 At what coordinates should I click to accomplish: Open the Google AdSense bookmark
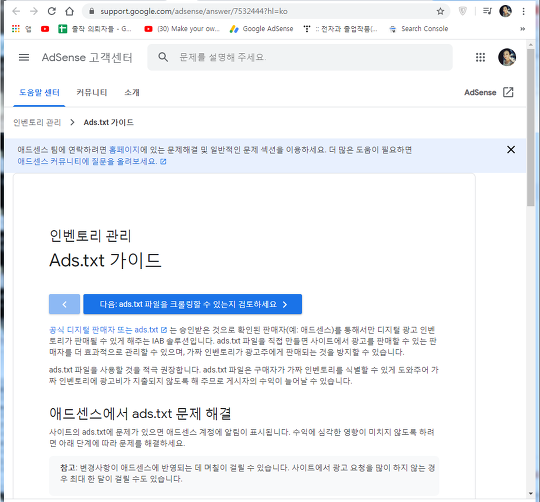click(261, 29)
